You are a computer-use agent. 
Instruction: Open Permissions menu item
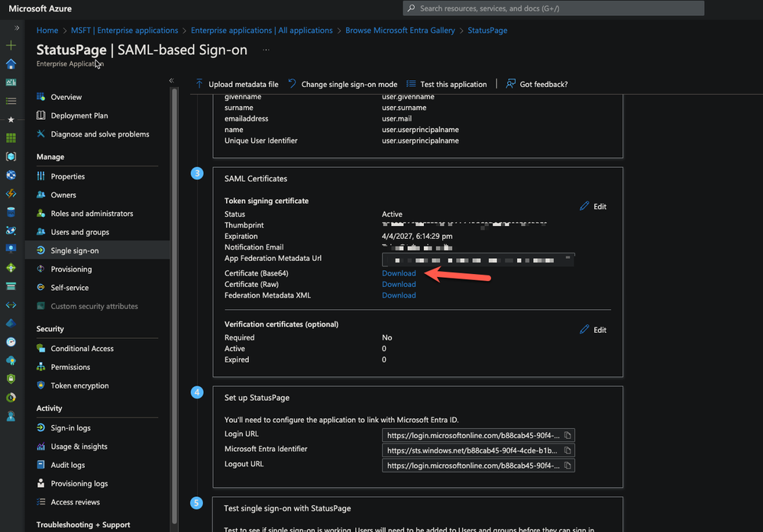tap(70, 367)
